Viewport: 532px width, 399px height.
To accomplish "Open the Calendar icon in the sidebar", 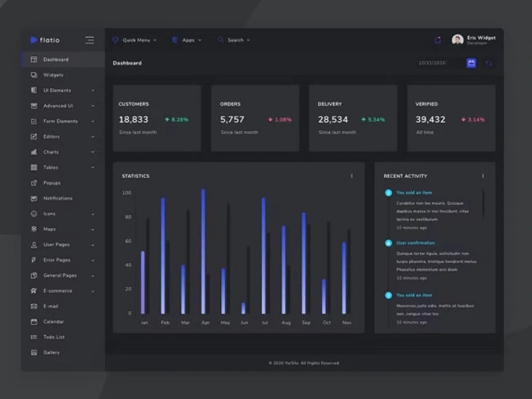I will (x=34, y=322).
